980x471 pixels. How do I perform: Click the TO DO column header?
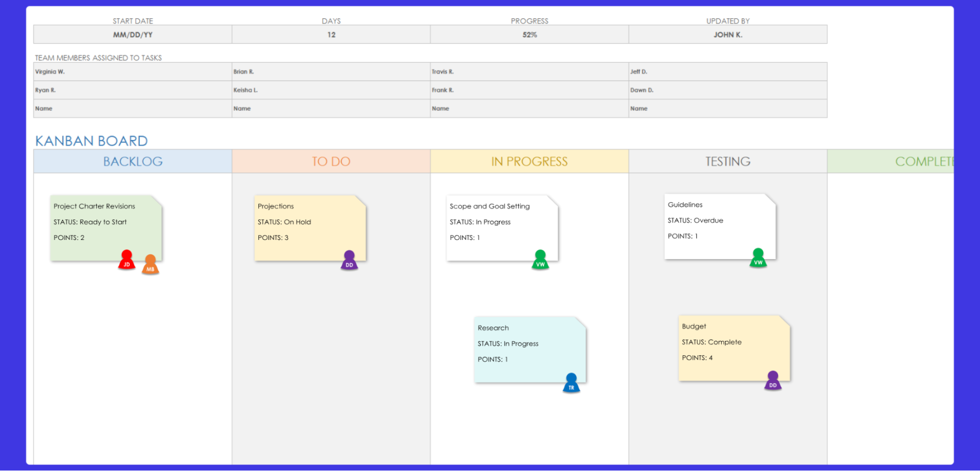click(x=331, y=161)
